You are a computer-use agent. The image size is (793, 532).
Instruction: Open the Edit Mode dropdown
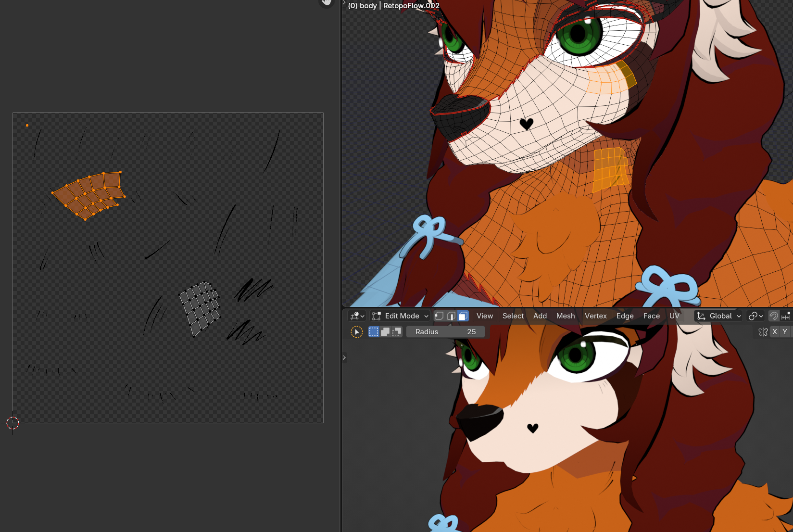[400, 316]
